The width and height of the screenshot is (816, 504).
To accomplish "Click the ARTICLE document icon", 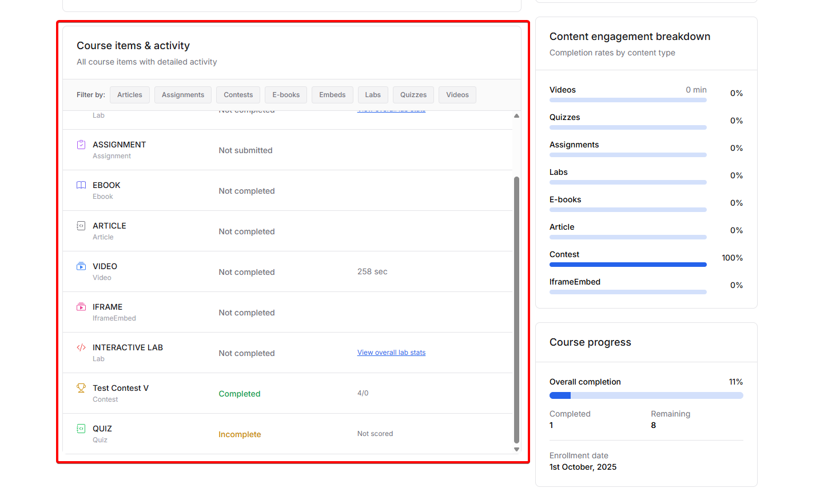I will point(81,226).
